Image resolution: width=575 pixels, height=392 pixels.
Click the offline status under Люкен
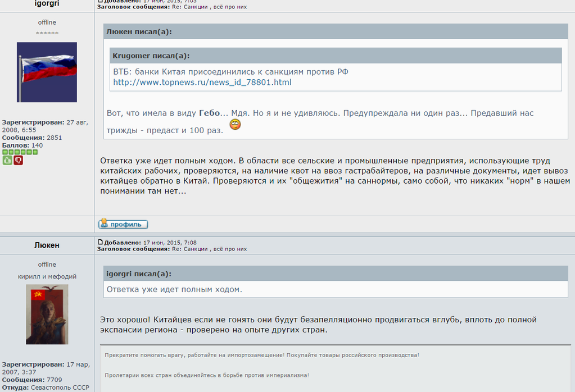pos(47,265)
